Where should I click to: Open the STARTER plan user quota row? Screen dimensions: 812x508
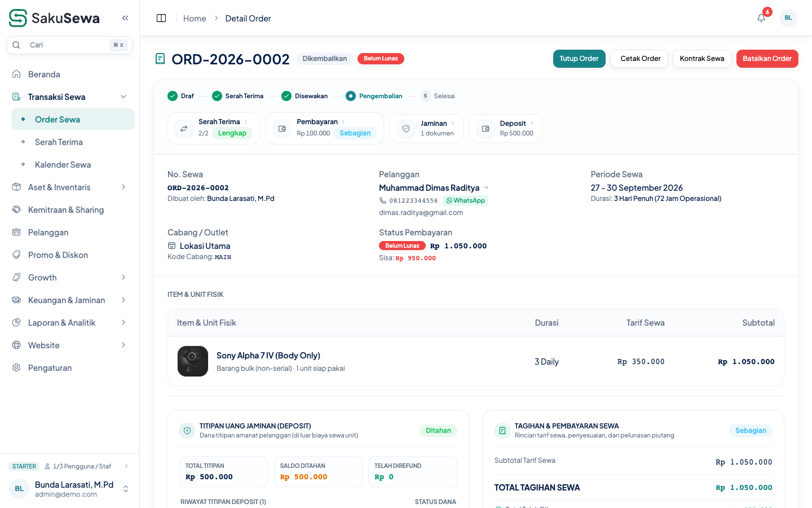70,466
